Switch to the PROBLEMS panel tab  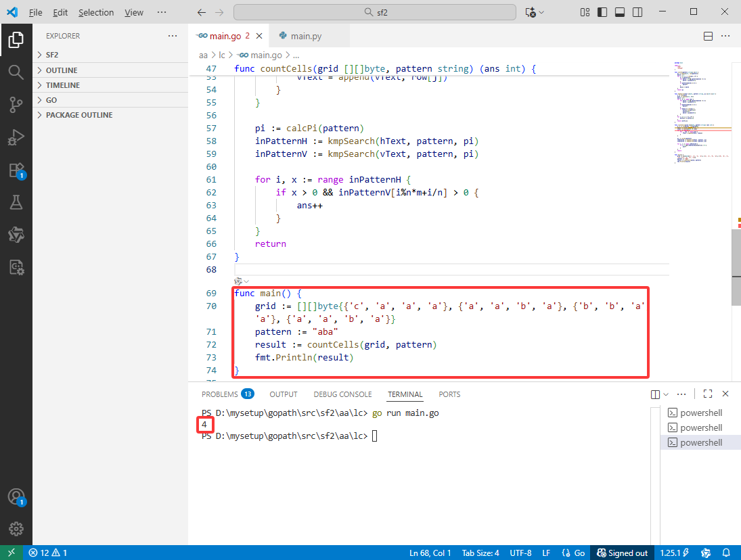point(227,394)
